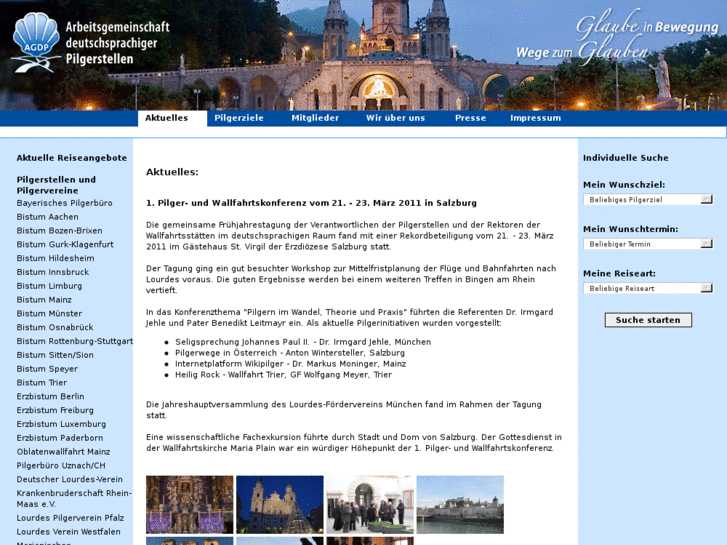Open Pilgerbüro Uznach/CH link
Image resolution: width=727 pixels, height=545 pixels.
pos(61,466)
